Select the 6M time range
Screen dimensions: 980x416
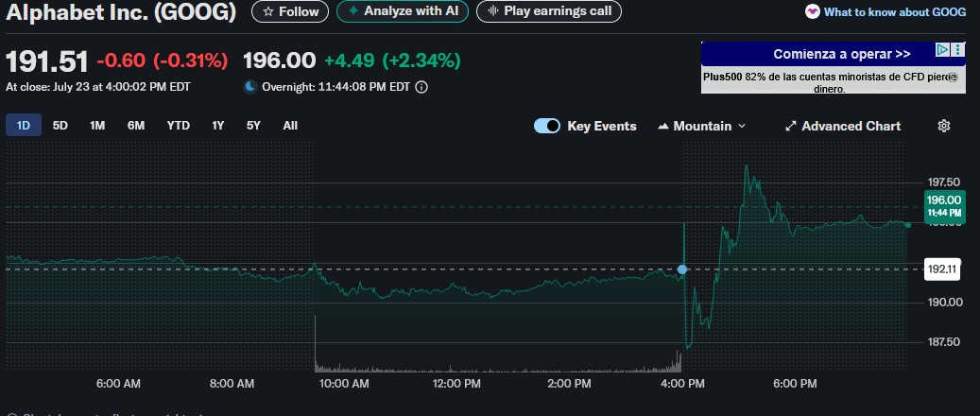[x=136, y=125]
